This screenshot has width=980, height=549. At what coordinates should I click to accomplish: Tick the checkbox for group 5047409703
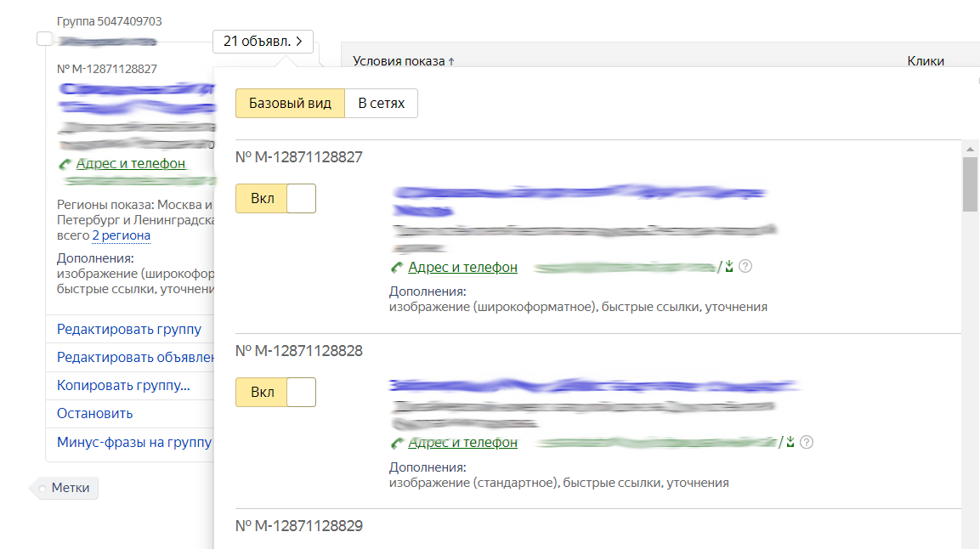tap(45, 39)
